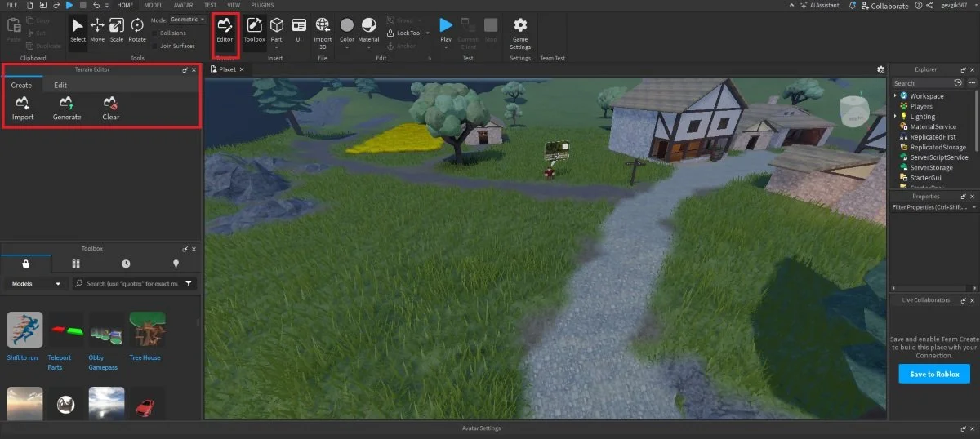980x439 pixels.
Task: Open the Models category dropdown
Action: click(34, 283)
